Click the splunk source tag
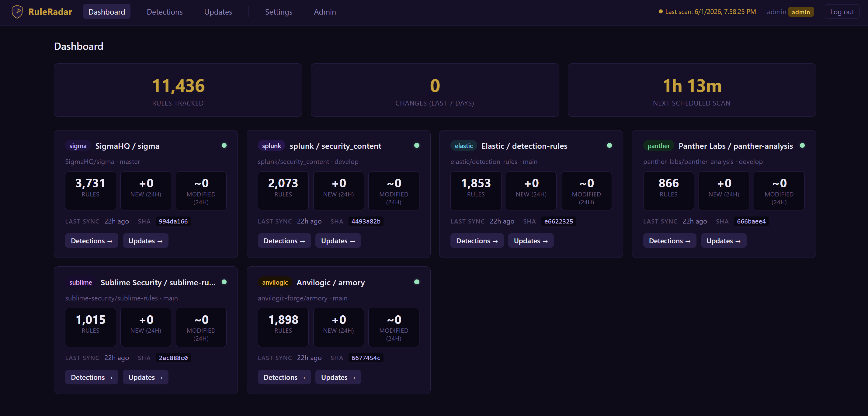868x416 pixels. pos(272,146)
